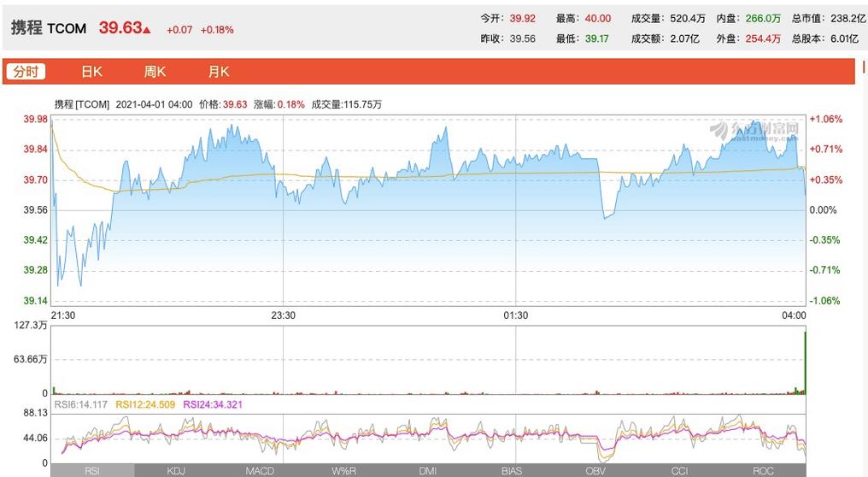This screenshot has width=868, height=477.
Task: Click the 04:00 time axis label
Action: point(794,315)
